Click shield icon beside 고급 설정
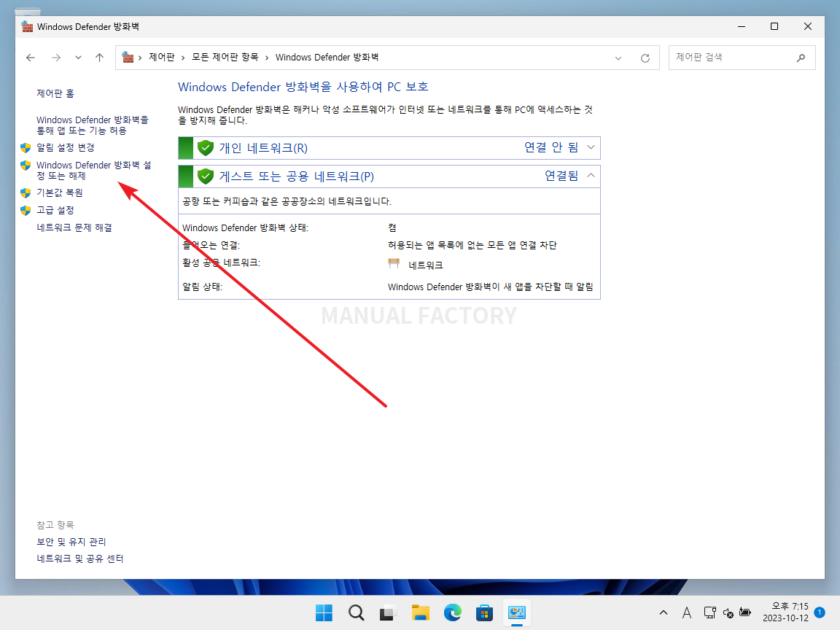 click(x=26, y=210)
